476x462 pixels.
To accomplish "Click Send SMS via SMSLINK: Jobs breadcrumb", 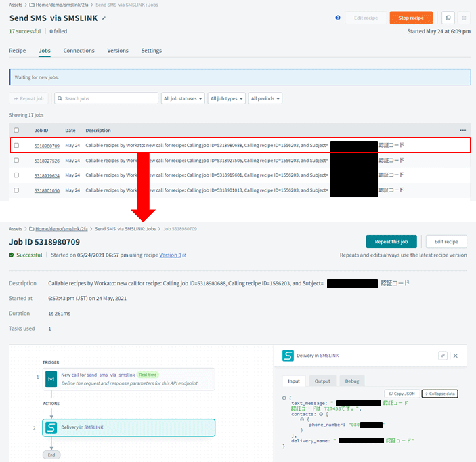I will tap(125, 229).
